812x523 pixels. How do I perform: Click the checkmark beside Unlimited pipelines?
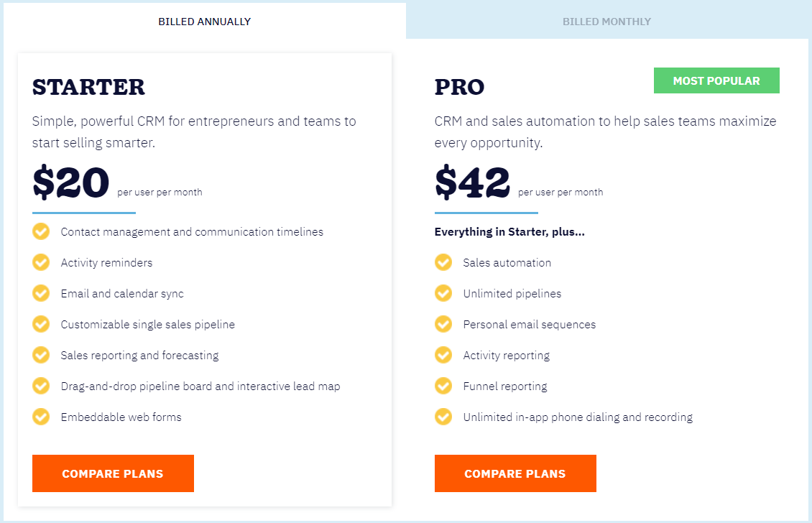[443, 293]
